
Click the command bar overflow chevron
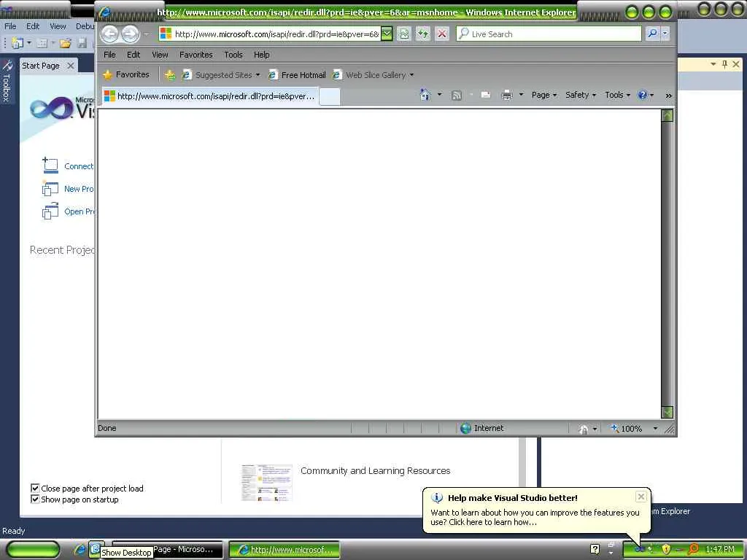[x=668, y=96]
